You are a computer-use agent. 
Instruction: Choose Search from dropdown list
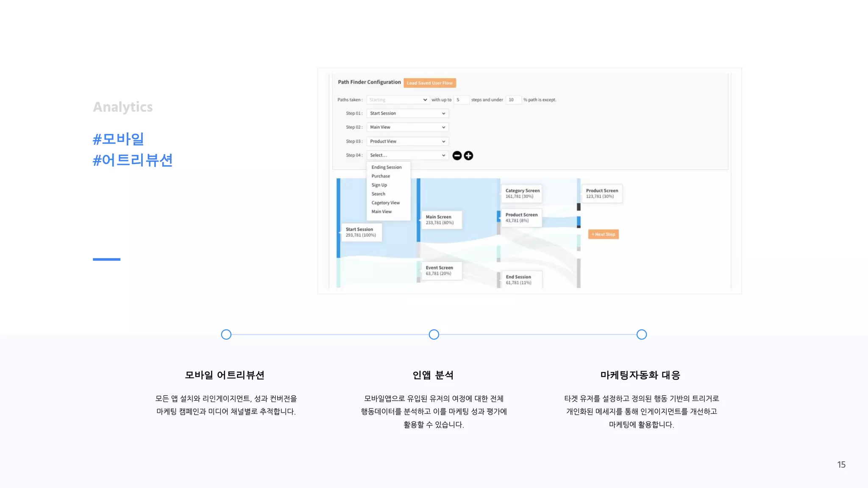tap(378, 194)
